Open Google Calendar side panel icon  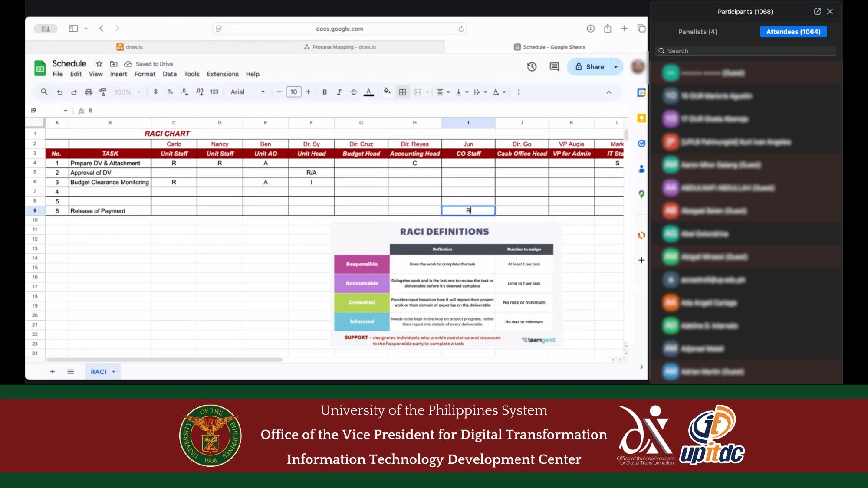[641, 92]
